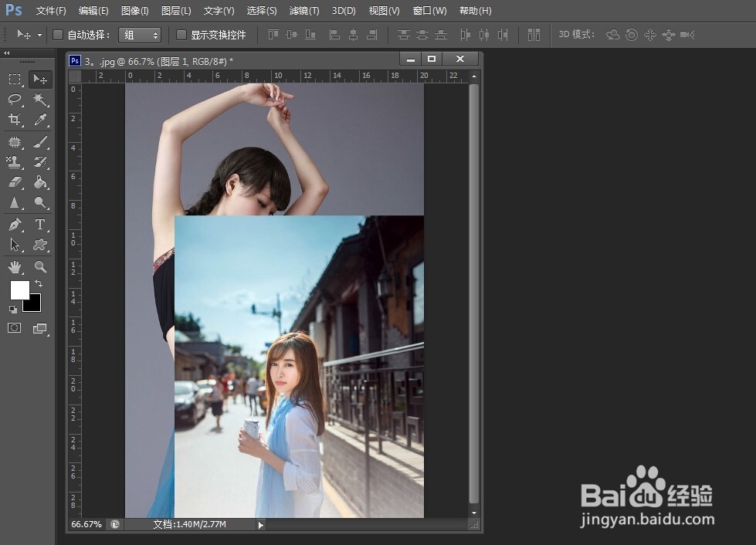Viewport: 756px width, 545px height.
Task: Click the status bar preview icon beside the zoom field
Action: point(115,524)
